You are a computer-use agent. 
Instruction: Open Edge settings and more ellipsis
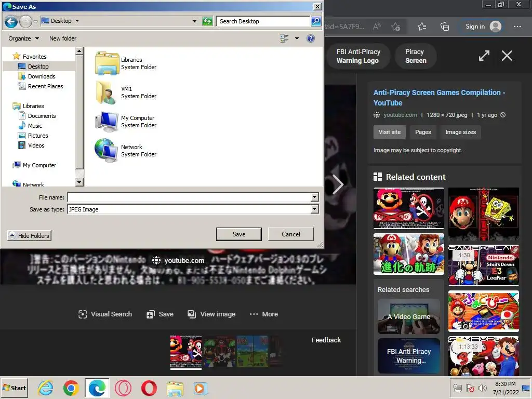[x=517, y=26]
